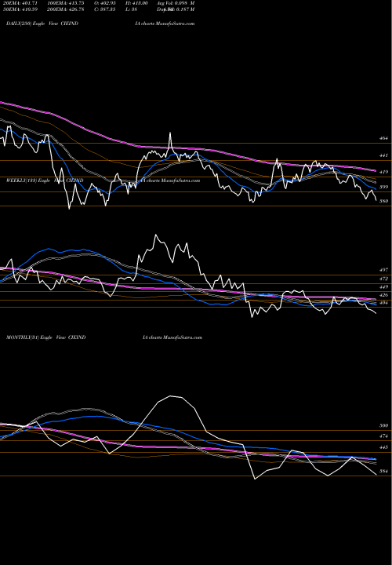Viewport: 392px width, 565px height.
Task: Click the 474 price label on monthly chart
Action: 383,436
